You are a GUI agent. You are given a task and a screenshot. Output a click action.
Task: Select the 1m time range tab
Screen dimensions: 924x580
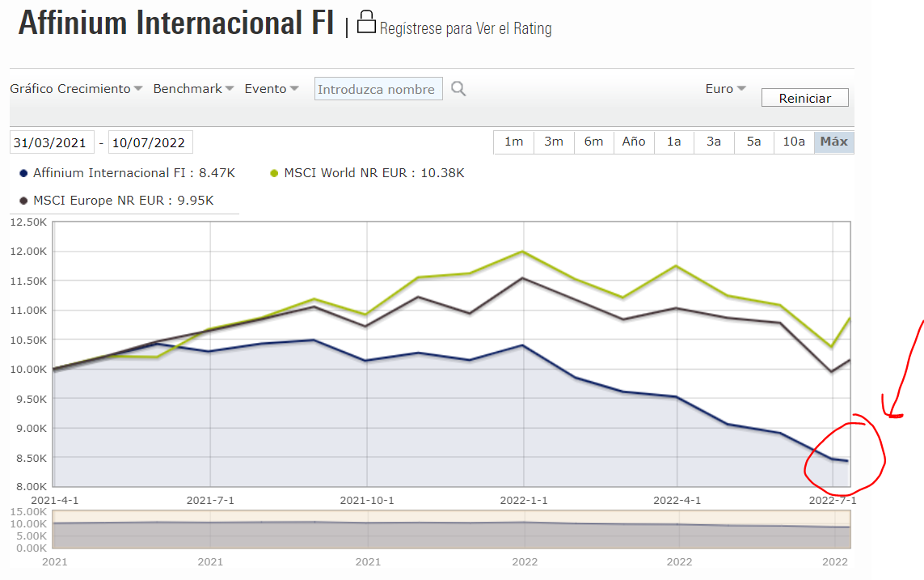[513, 142]
